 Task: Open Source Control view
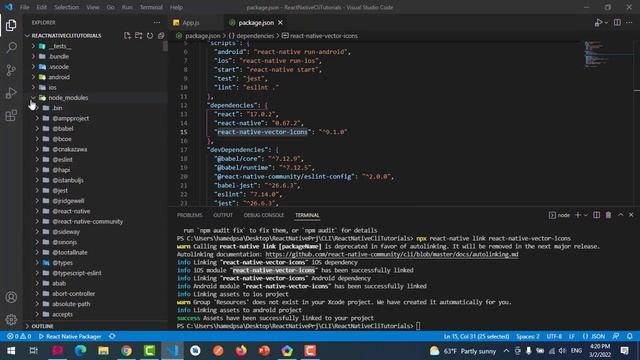[x=11, y=70]
